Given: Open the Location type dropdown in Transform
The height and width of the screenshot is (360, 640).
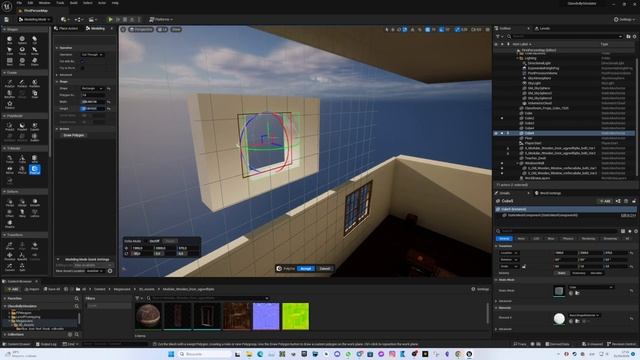Looking at the screenshot, I should point(509,253).
